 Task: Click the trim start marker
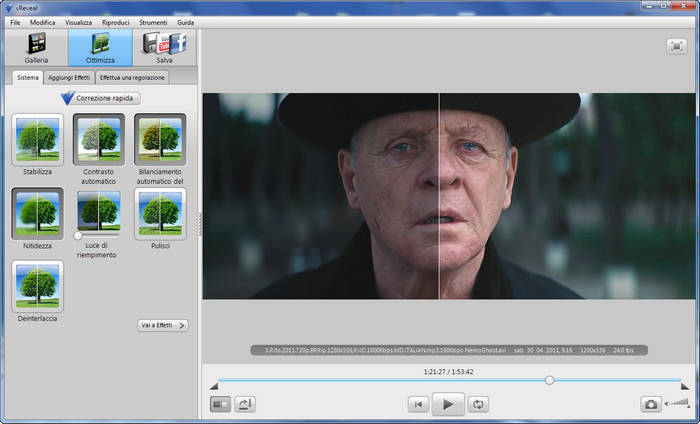214,386
